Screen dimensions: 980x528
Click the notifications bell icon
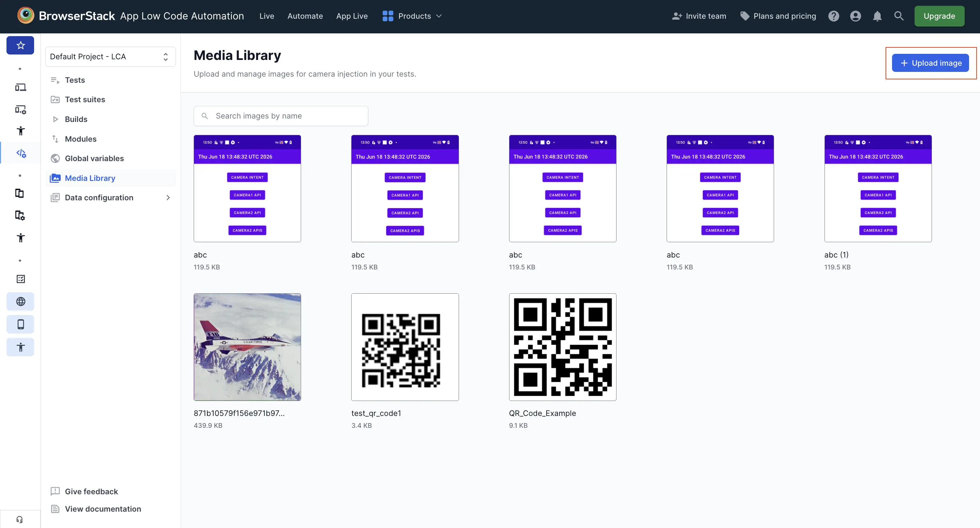pyautogui.click(x=877, y=16)
